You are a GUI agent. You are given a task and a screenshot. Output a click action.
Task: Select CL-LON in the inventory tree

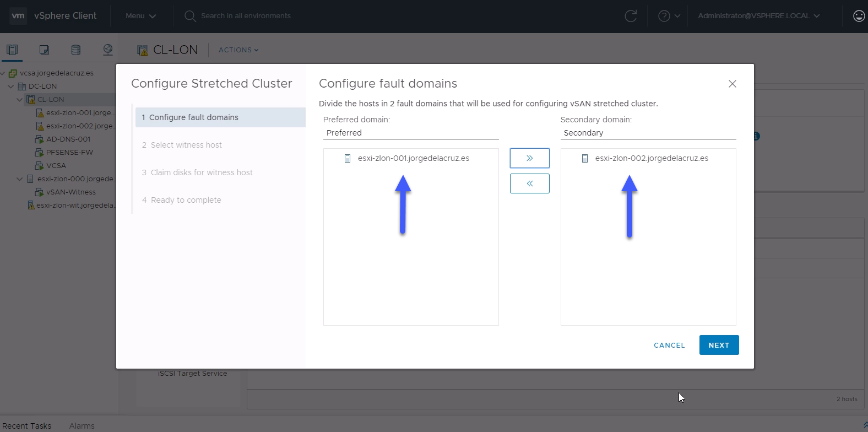51,100
